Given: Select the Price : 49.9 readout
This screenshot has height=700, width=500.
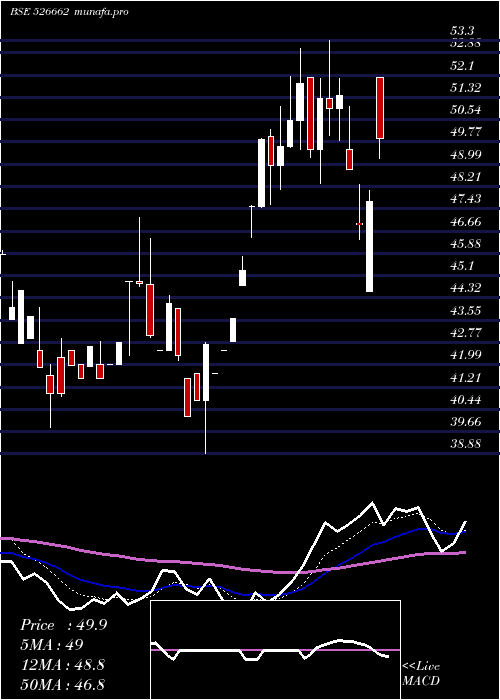Looking at the screenshot, I should pyautogui.click(x=63, y=625).
